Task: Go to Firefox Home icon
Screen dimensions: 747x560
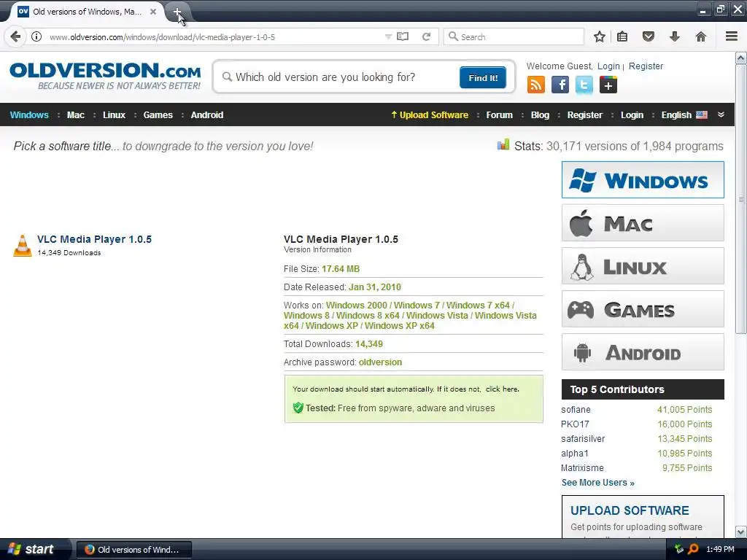Action: tap(701, 36)
